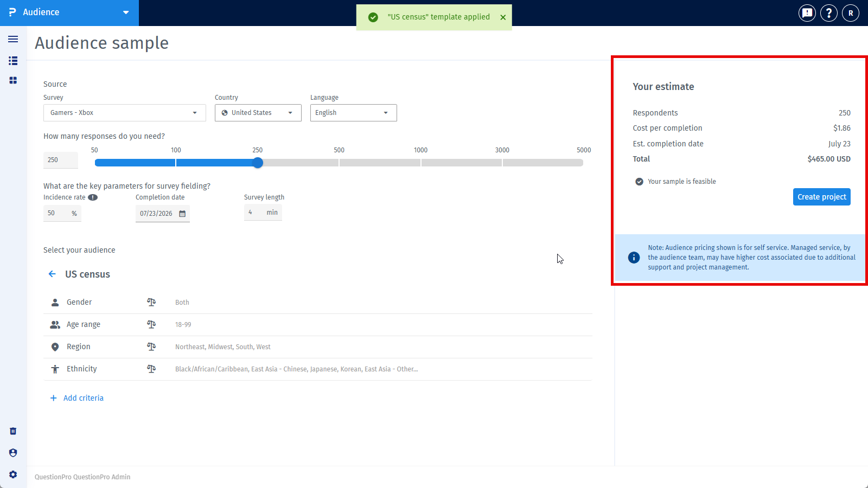
Task: Open the account shield sidebar icon
Action: pos(13,453)
